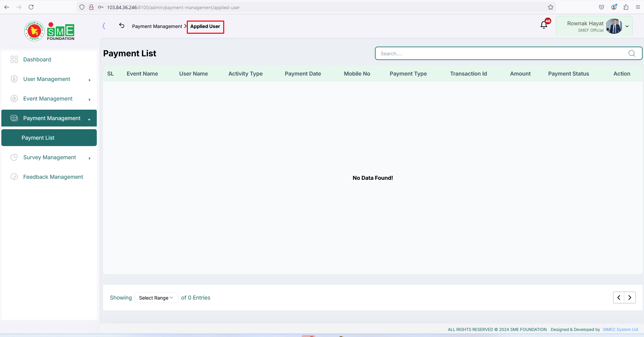Collapse the sidebar with left chevron

pyautogui.click(x=104, y=26)
